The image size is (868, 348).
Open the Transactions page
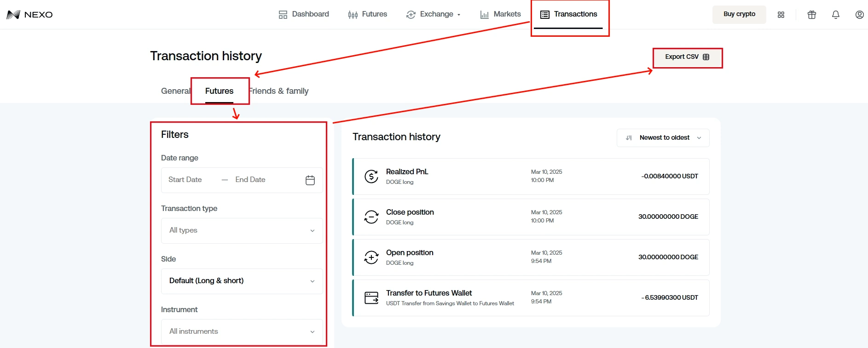click(569, 14)
